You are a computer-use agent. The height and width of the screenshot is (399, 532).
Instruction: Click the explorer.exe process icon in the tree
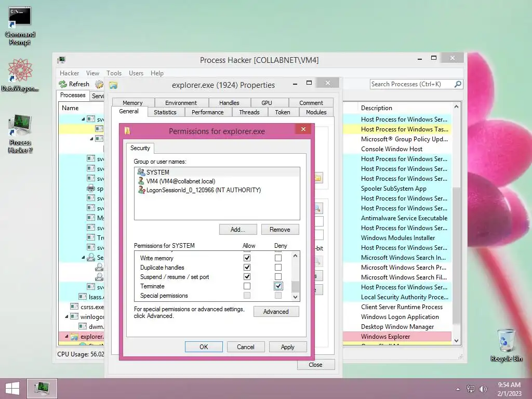[74, 337]
